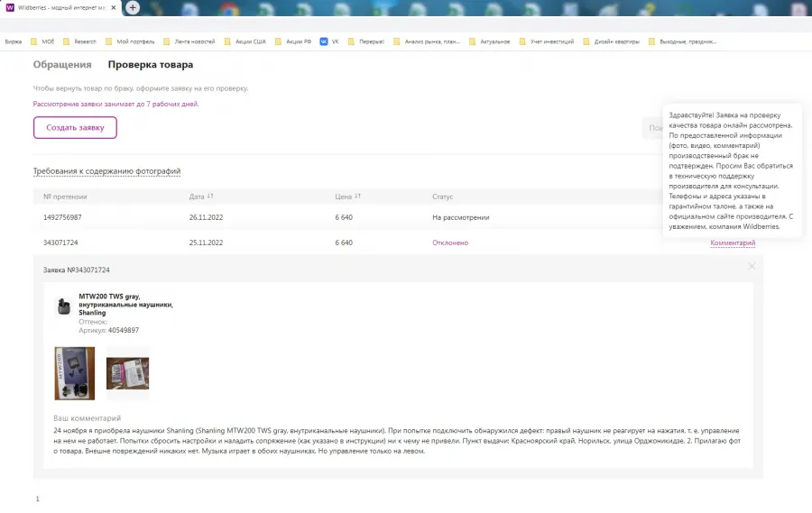This screenshot has height=513, width=812.
Task: Open the VK bookmark
Action: point(329,41)
